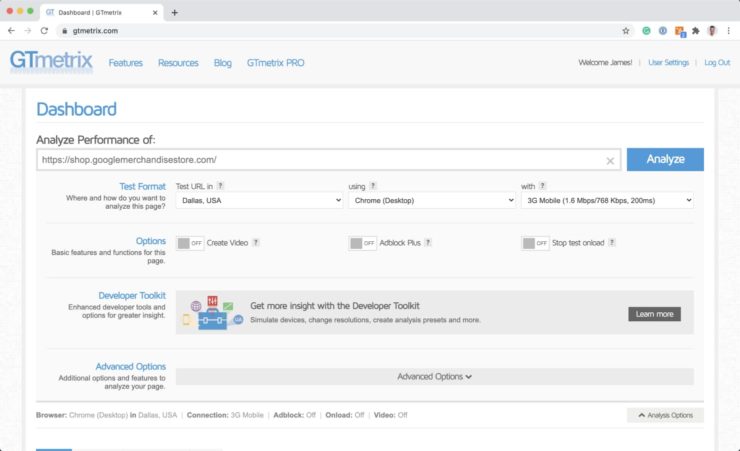
Task: Click the 'Adblock: Off' summary text
Action: click(294, 415)
